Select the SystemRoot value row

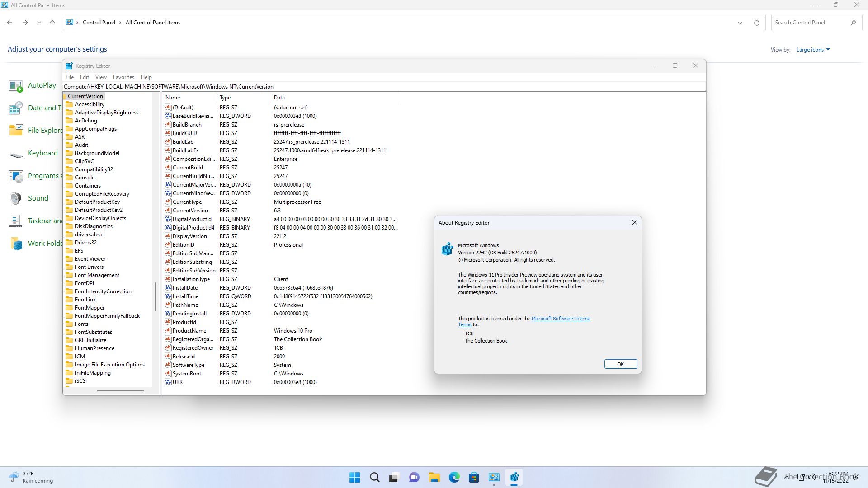[281, 374]
